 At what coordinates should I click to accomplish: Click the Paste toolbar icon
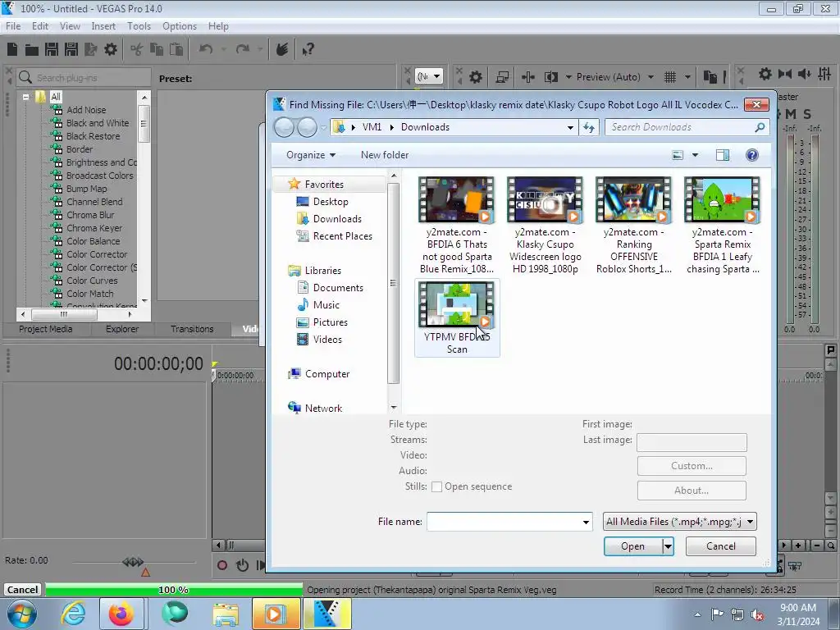coord(176,50)
